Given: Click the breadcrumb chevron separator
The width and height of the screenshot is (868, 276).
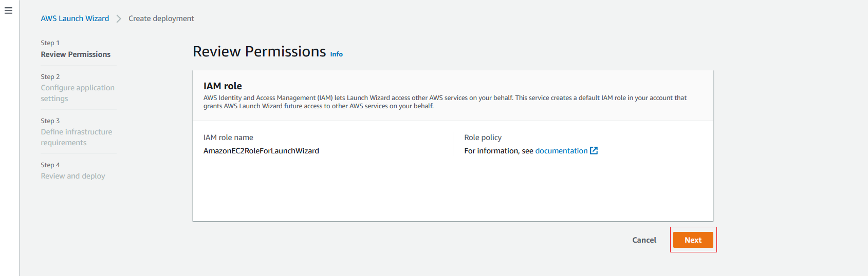Looking at the screenshot, I should coord(119,18).
